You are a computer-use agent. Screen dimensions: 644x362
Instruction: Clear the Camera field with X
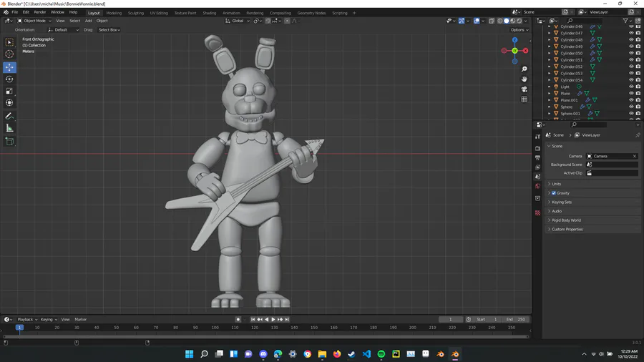(x=635, y=156)
